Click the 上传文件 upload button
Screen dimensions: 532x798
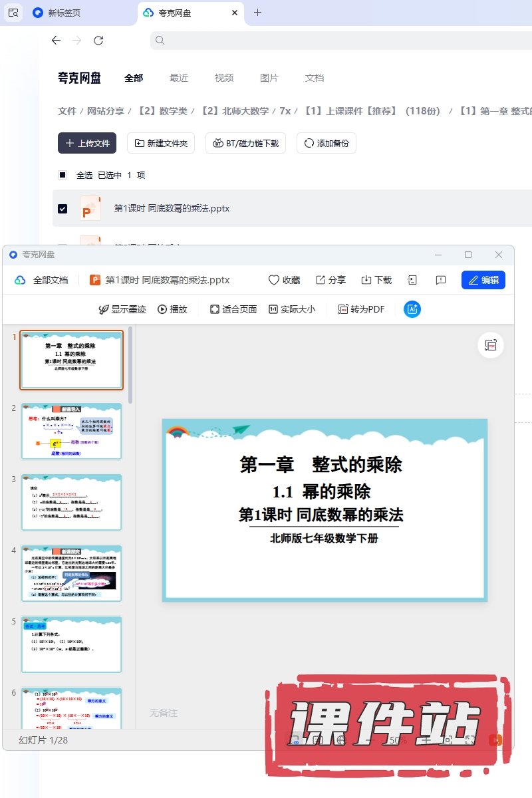pos(87,143)
